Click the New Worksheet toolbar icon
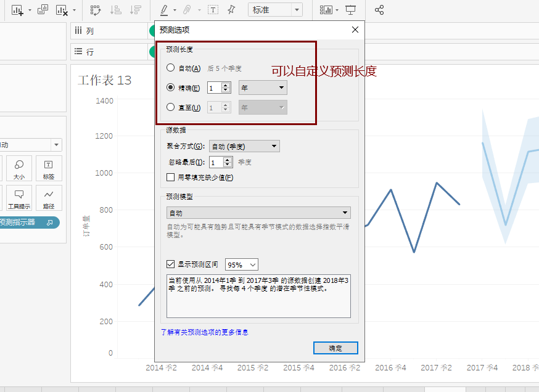This screenshot has height=392, width=539. point(17,10)
